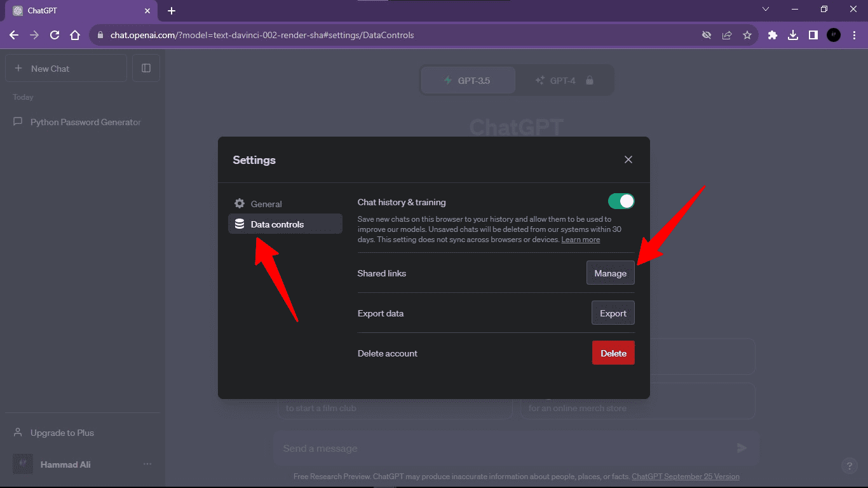Open the browser three-dot menu

(x=854, y=35)
